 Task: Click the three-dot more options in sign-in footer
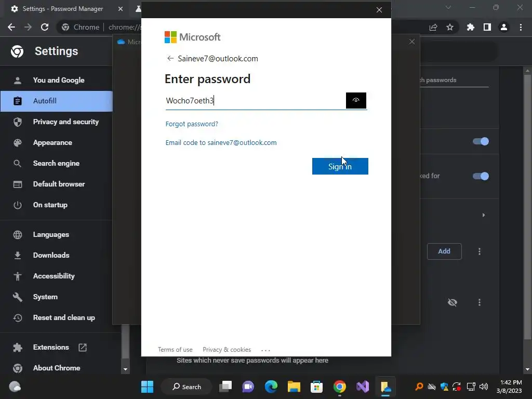(265, 350)
